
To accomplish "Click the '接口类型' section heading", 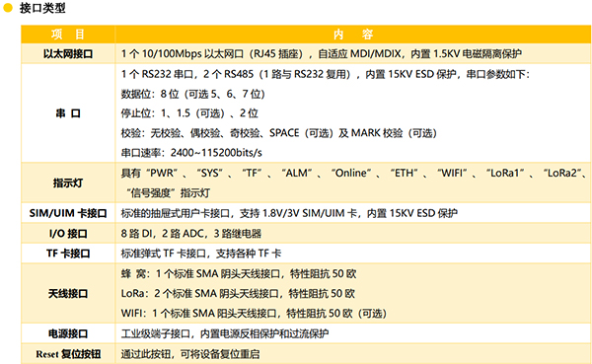I will coord(42,8).
